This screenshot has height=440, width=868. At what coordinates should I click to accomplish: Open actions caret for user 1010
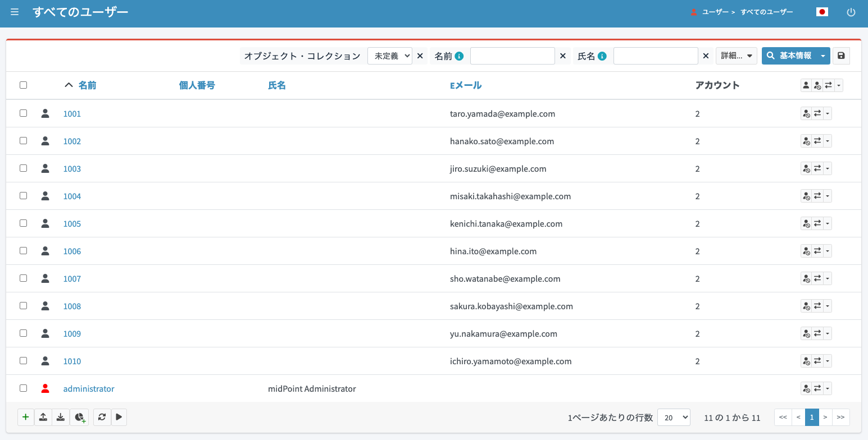pos(828,361)
